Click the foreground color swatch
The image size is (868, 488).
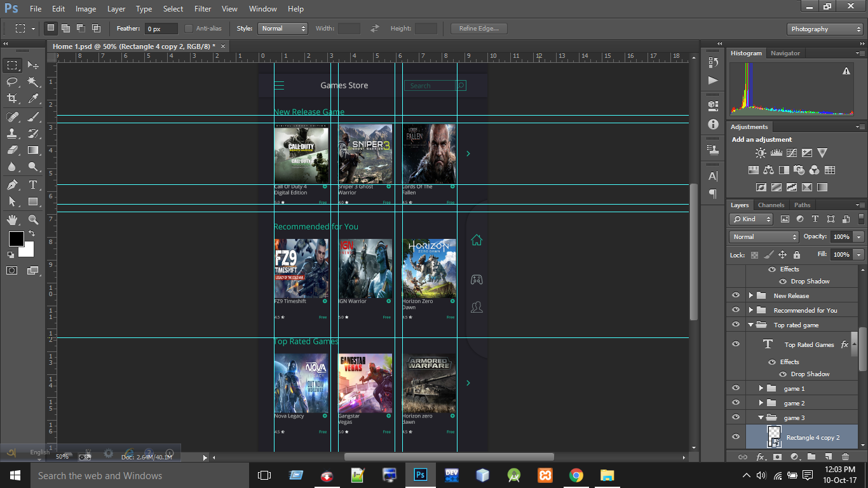point(16,239)
